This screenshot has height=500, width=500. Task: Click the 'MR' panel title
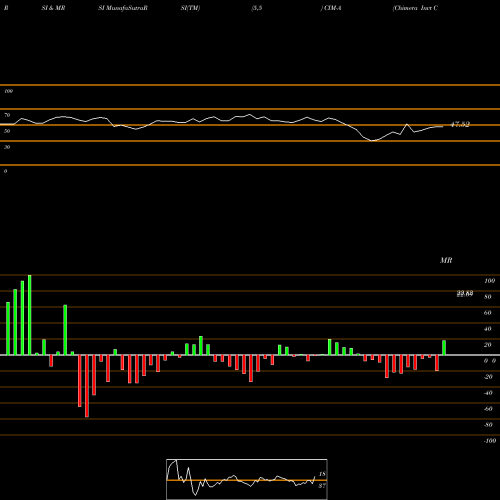click(446, 260)
